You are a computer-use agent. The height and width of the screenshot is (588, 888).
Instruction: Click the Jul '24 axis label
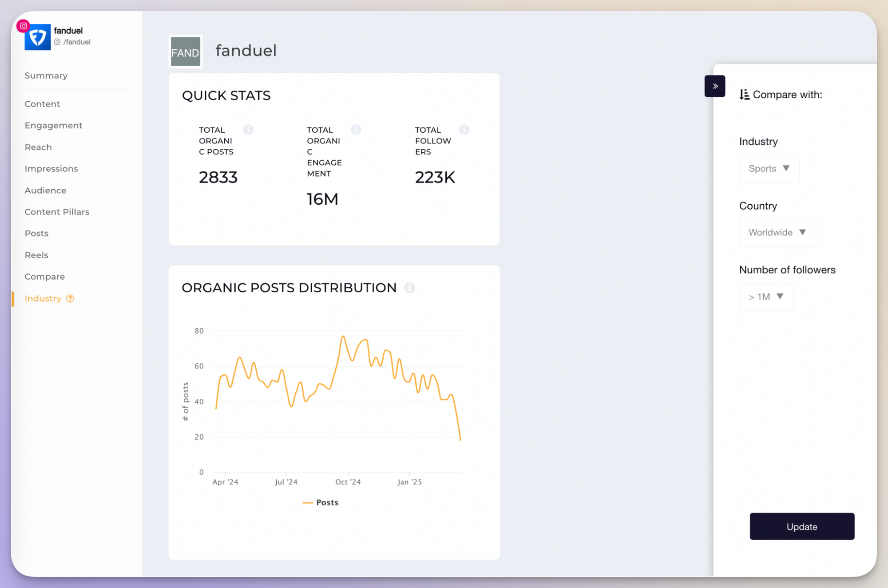pos(286,482)
